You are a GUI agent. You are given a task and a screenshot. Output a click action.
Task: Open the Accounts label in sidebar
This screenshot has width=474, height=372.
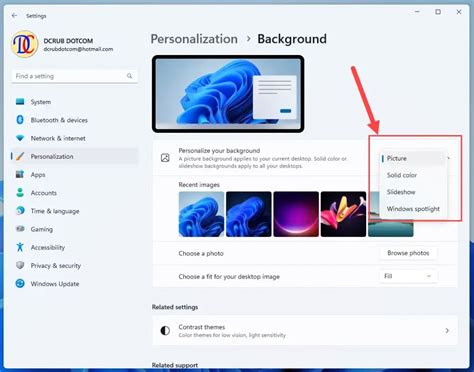pos(44,193)
